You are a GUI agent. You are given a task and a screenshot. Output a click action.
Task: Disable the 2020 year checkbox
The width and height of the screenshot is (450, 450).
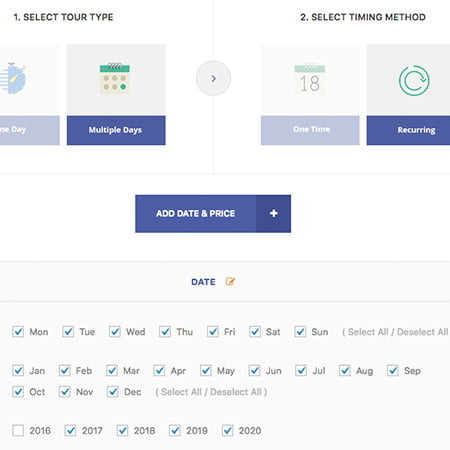tap(228, 430)
